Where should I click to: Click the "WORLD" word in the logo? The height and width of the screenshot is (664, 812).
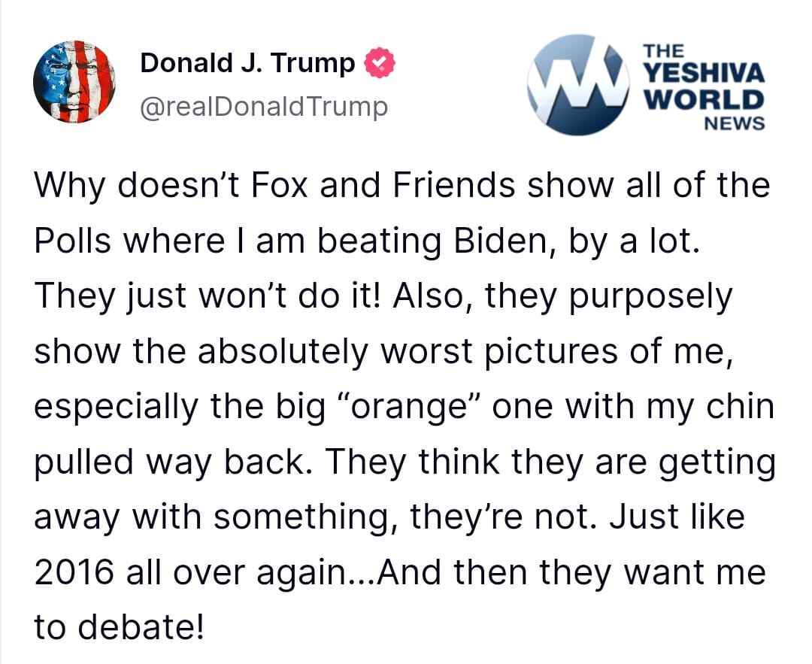point(704,99)
